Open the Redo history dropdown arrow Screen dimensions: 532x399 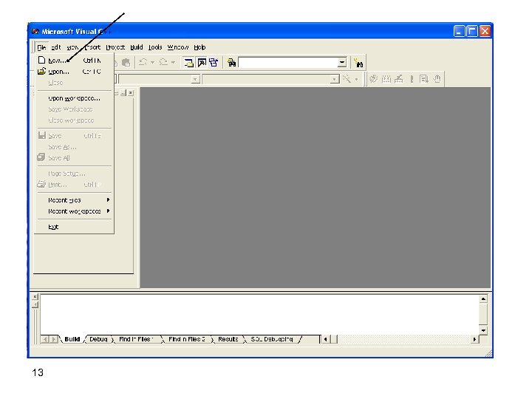coord(173,62)
